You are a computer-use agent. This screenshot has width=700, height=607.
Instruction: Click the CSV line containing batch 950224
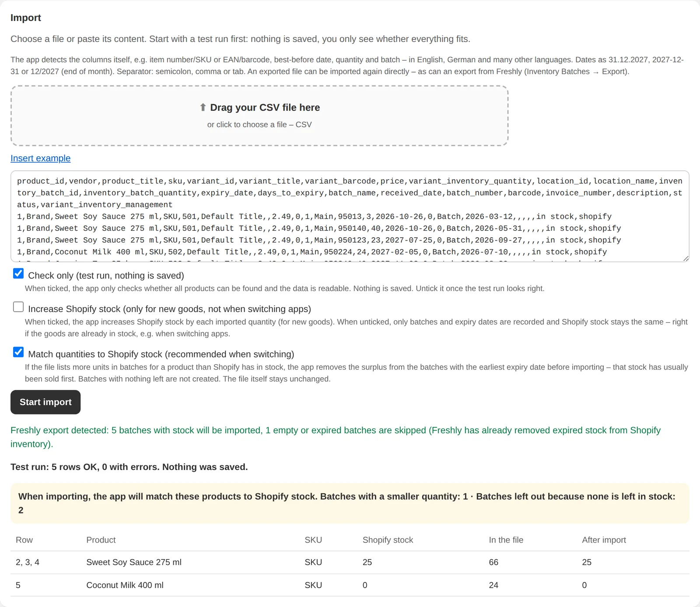click(x=312, y=252)
